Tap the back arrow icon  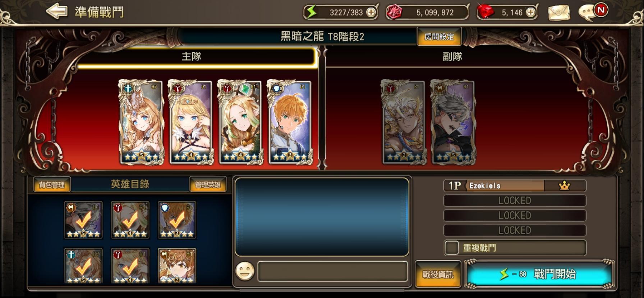pyautogui.click(x=57, y=12)
